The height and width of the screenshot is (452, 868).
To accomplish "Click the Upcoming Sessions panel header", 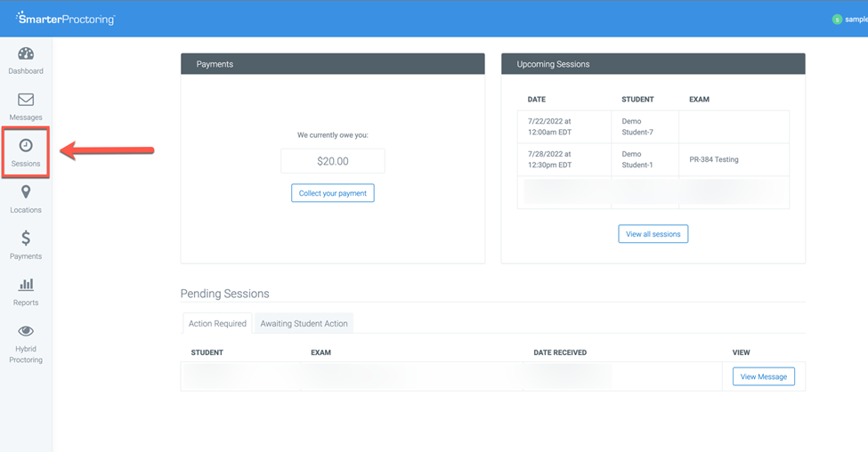I will pyautogui.click(x=653, y=64).
